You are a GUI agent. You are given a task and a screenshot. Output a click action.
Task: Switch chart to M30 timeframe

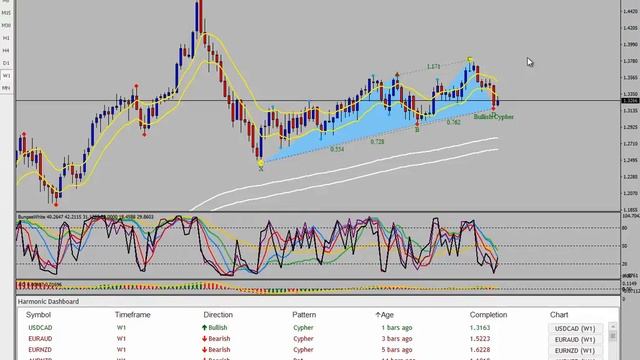coord(6,25)
